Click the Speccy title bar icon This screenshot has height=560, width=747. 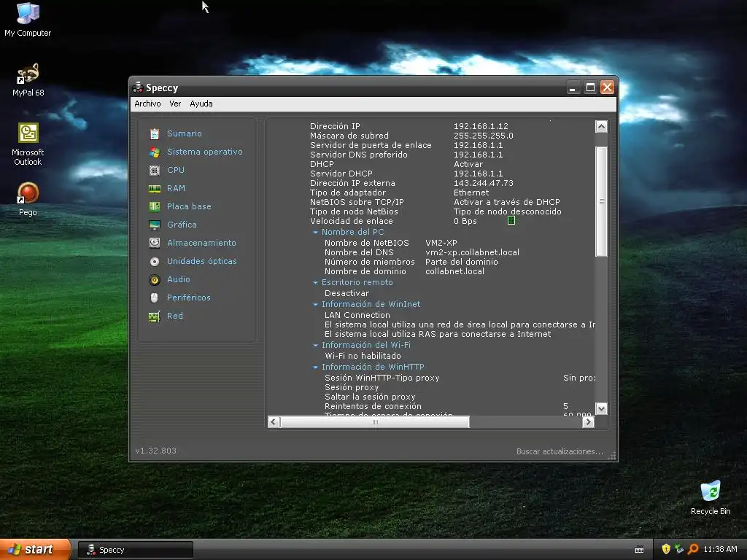(138, 87)
